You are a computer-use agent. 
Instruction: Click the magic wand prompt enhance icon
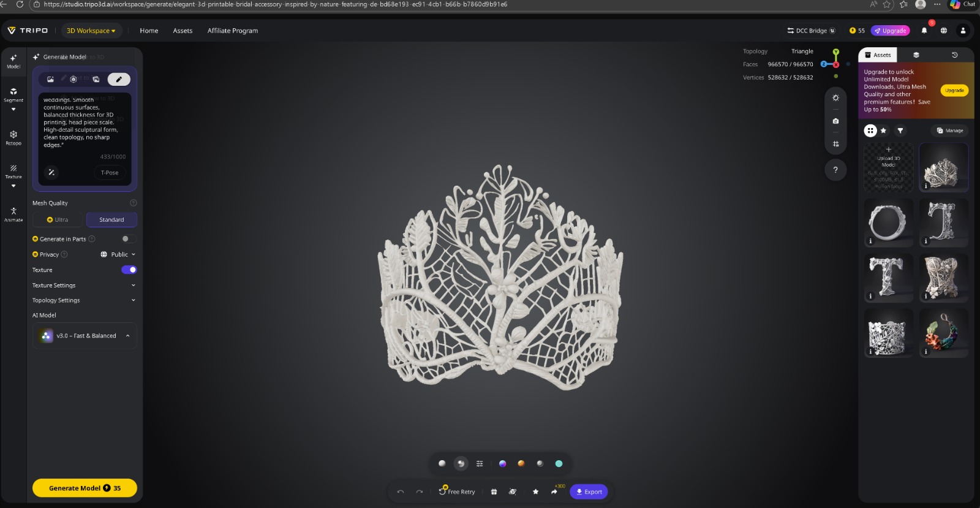coord(51,173)
